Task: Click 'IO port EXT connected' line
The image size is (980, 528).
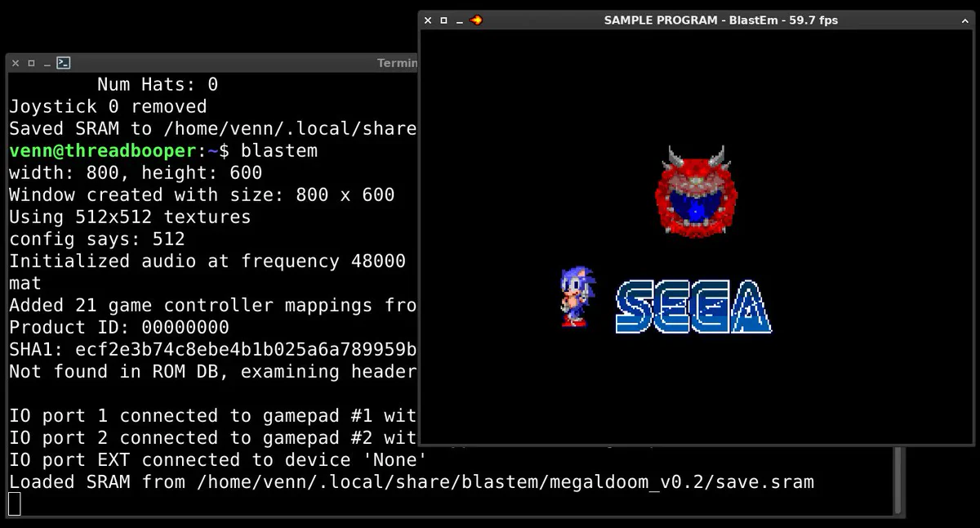Action: pyautogui.click(x=218, y=460)
